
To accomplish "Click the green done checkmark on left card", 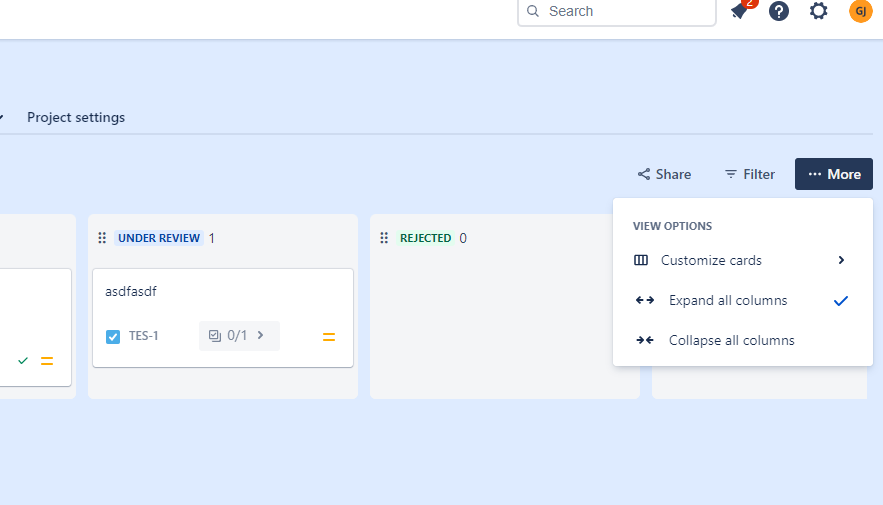I will 23,360.
